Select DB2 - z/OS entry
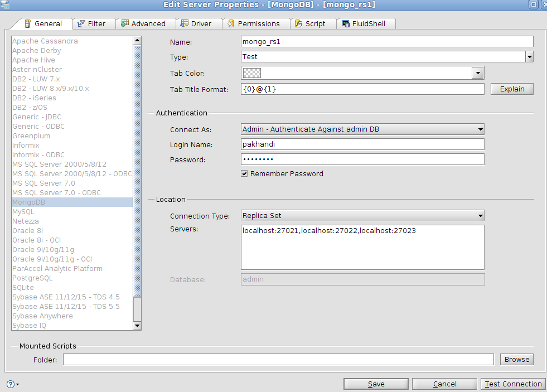The height and width of the screenshot is (392, 547). pyautogui.click(x=72, y=108)
